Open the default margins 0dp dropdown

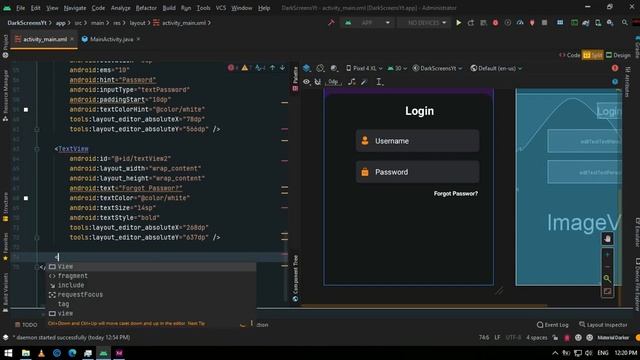tap(333, 82)
